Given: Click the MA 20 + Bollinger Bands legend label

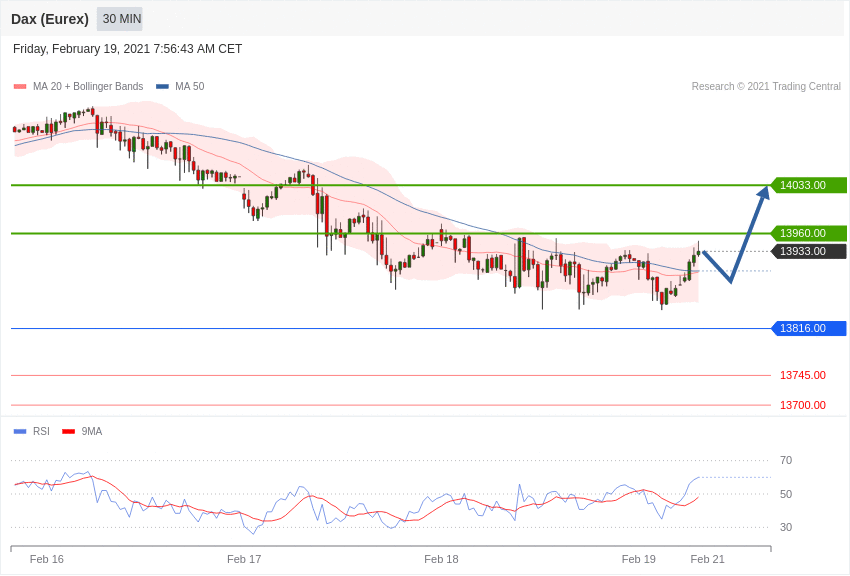Looking at the screenshot, I should pyautogui.click(x=88, y=86).
